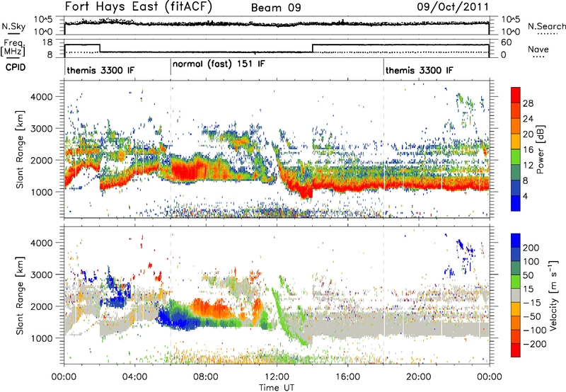Click the "1000" tick of the Velocity panel
This screenshot has width=566, height=392.
(42, 338)
